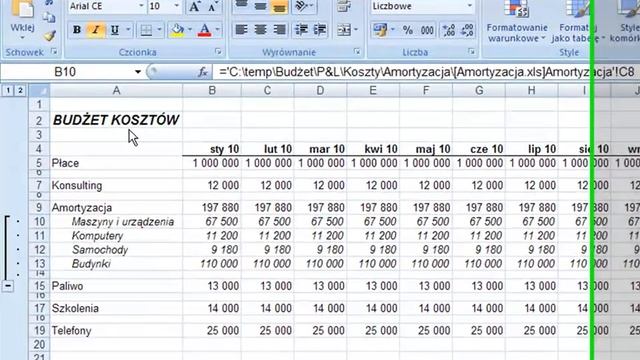Click the Budynki row label
Viewport: 640px width, 360px height.
tap(91, 264)
